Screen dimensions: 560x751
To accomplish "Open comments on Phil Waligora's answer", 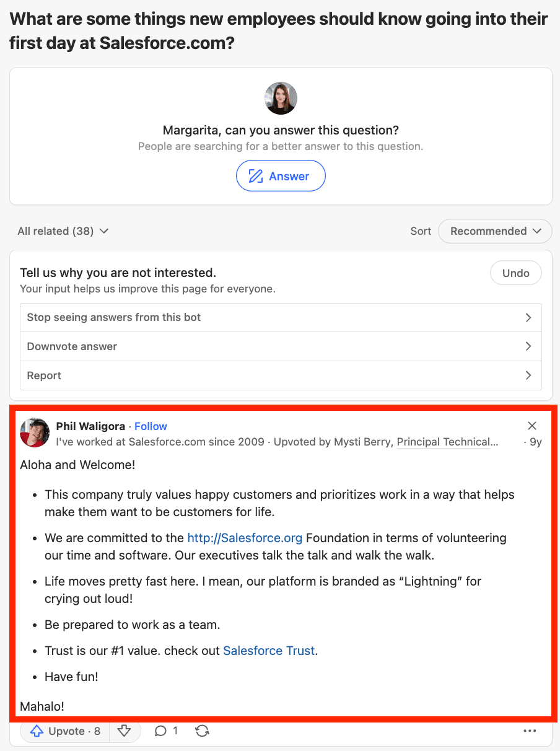I will point(166,731).
